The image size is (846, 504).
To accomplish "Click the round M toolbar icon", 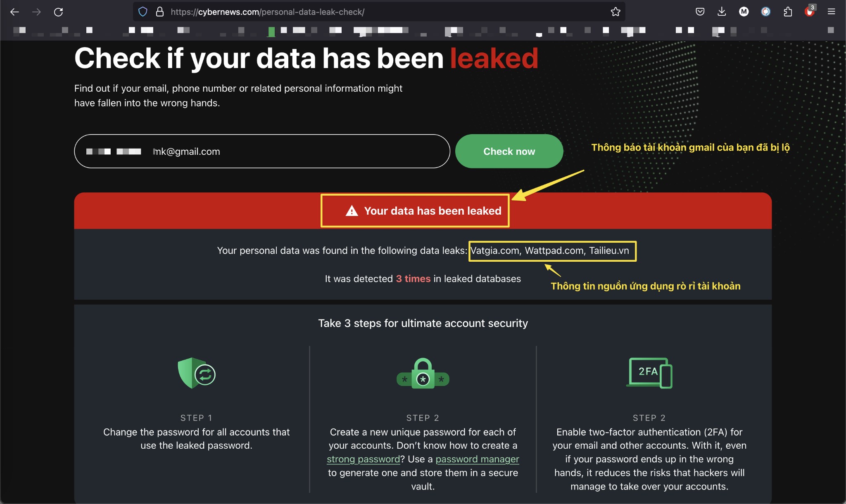I will point(744,12).
